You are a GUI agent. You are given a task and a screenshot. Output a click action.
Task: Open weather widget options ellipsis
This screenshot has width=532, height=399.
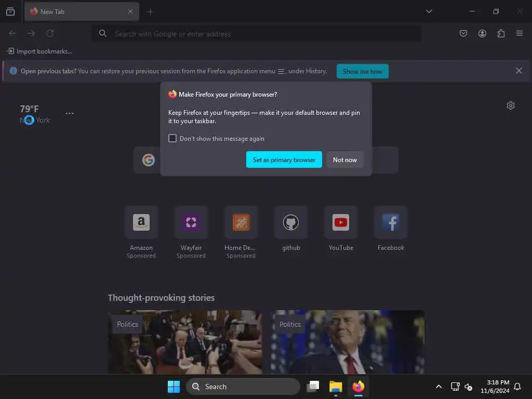[x=70, y=113]
